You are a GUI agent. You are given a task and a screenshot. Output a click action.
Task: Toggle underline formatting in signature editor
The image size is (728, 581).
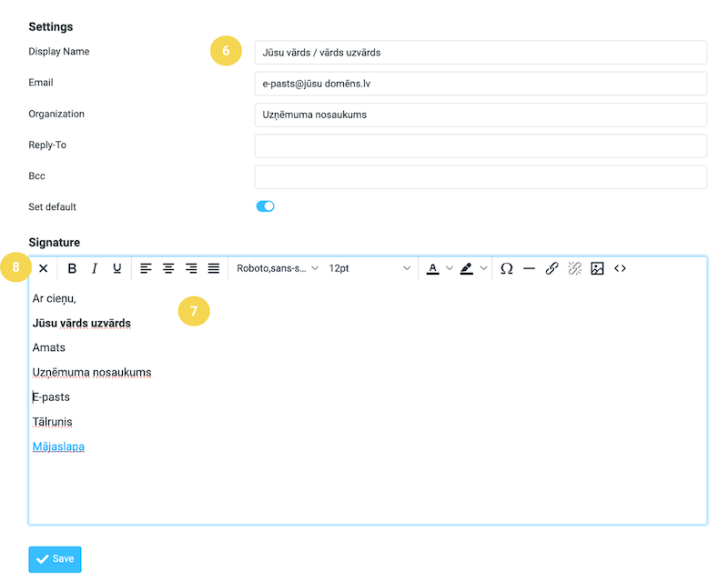tap(117, 268)
